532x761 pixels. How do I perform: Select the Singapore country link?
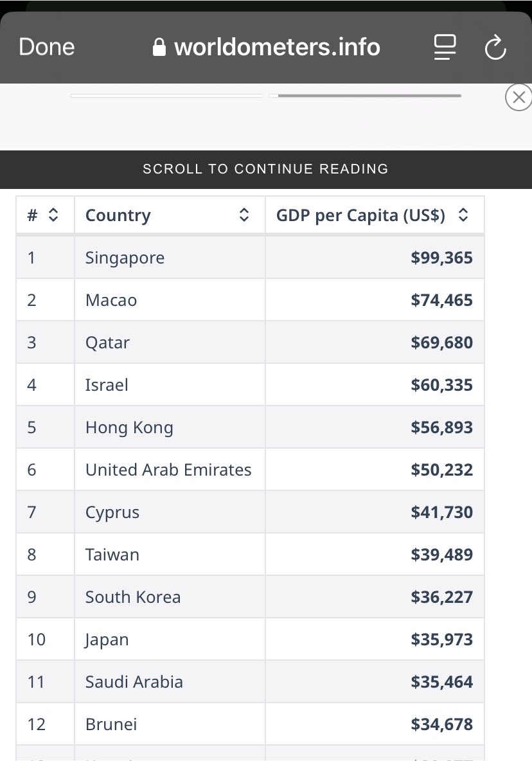coord(125,258)
